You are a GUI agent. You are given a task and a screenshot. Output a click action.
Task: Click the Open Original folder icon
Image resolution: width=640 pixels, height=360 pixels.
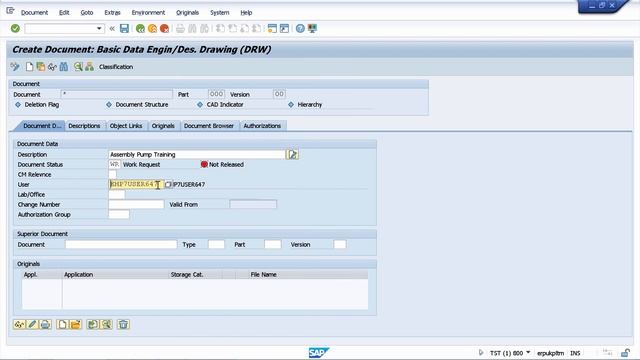click(x=76, y=324)
